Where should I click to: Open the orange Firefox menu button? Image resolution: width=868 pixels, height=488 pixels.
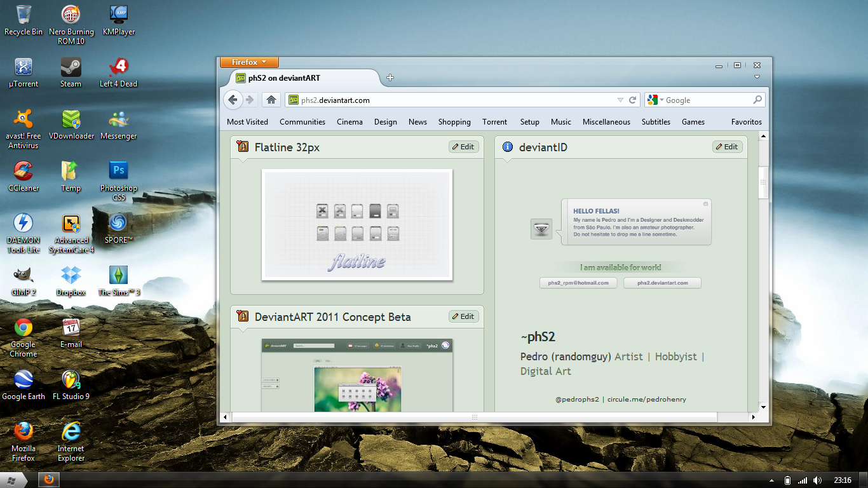249,62
